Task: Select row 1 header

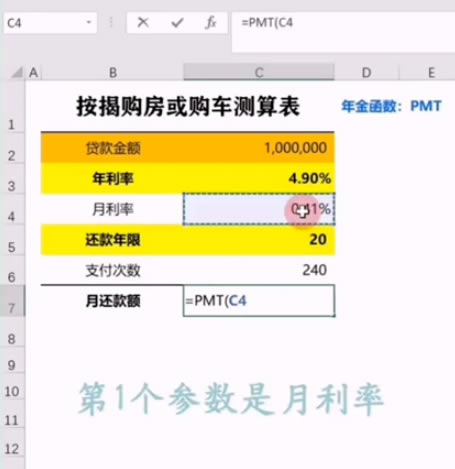Action: click(x=12, y=107)
